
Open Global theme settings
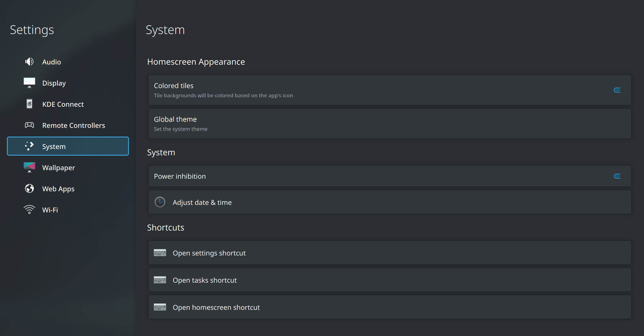pos(390,124)
